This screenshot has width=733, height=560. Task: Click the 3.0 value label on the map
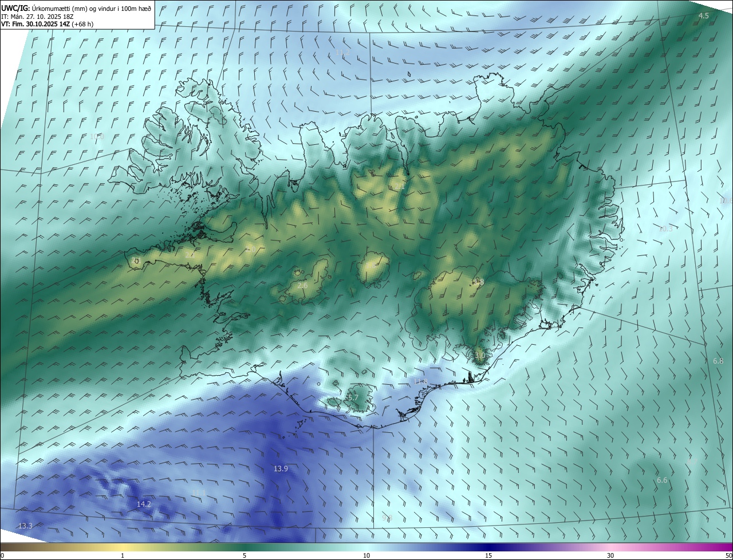click(480, 355)
